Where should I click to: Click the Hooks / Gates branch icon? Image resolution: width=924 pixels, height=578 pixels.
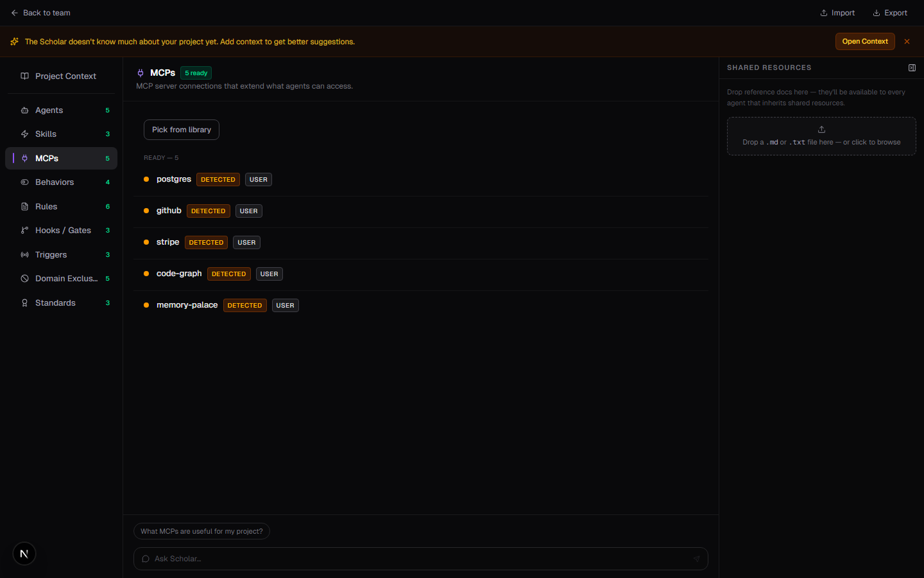(24, 231)
